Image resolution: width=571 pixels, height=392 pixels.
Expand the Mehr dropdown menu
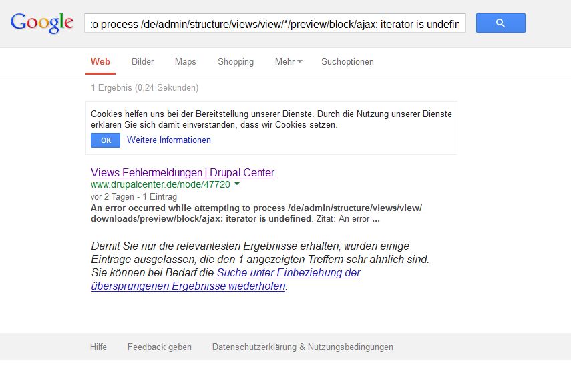click(288, 61)
